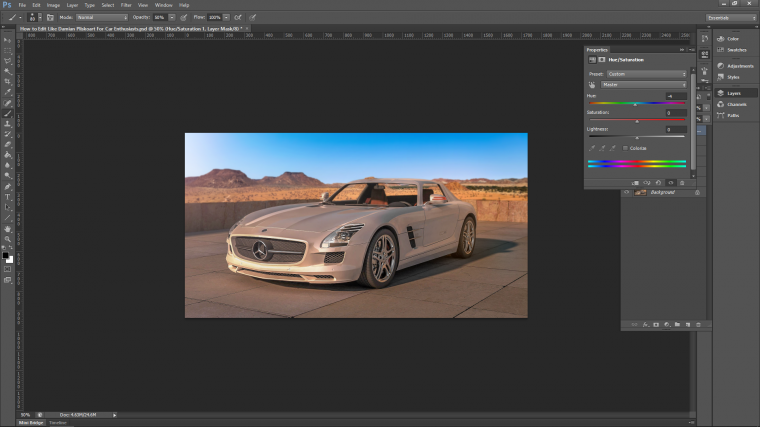Open the brush preset picker arrow
The width and height of the screenshot is (760, 427).
(x=40, y=17)
